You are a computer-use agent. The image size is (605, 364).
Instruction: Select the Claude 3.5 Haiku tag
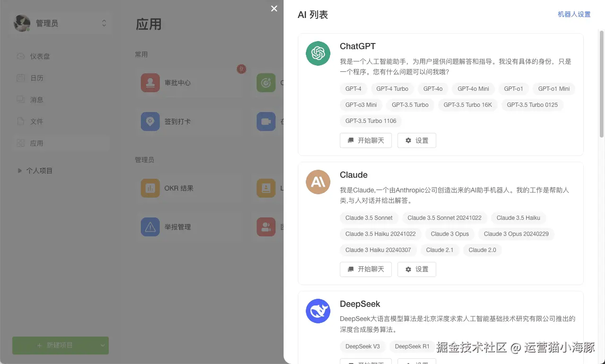click(519, 218)
